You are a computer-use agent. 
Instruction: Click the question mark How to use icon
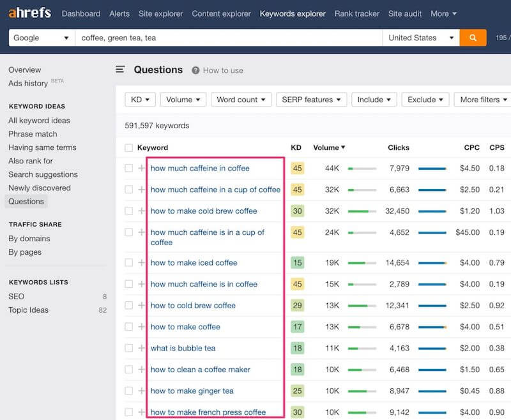[195, 70]
